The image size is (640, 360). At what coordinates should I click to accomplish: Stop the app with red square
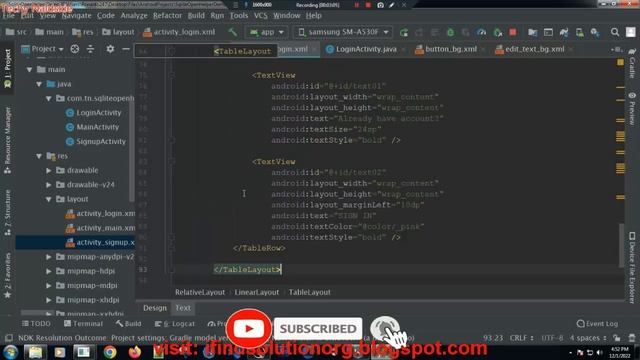pyautogui.click(x=513, y=32)
